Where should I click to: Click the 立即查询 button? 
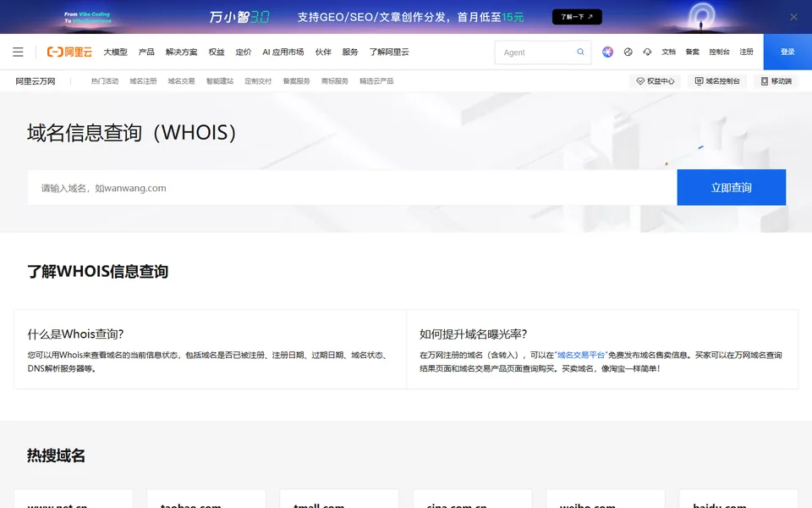[731, 188]
